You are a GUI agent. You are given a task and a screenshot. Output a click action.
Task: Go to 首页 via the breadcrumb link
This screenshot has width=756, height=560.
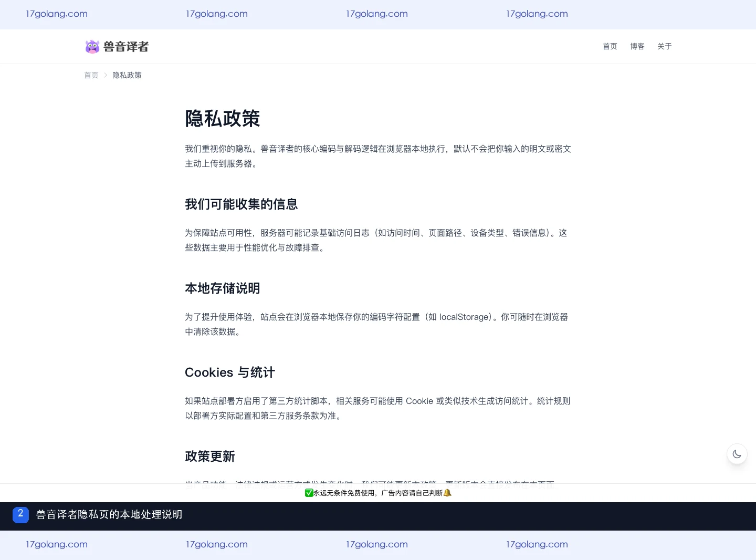pyautogui.click(x=91, y=75)
